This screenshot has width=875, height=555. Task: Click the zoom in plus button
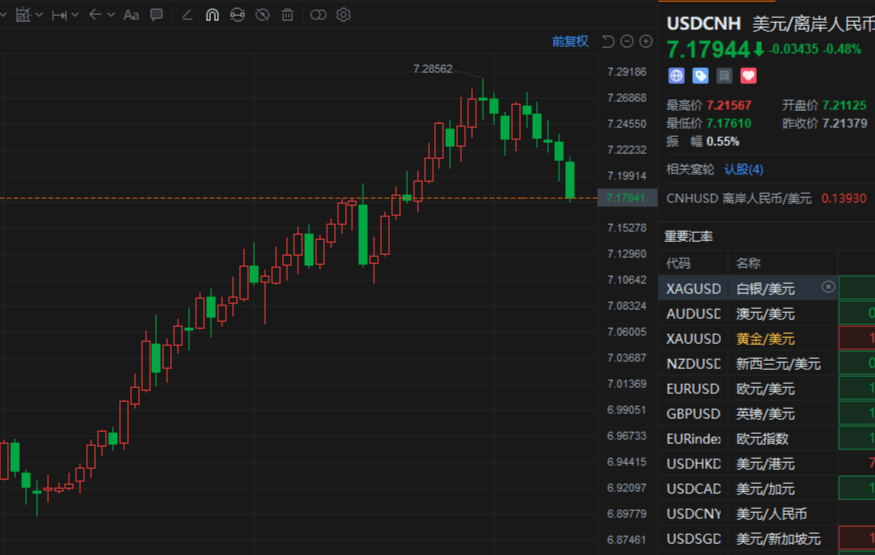tap(646, 41)
